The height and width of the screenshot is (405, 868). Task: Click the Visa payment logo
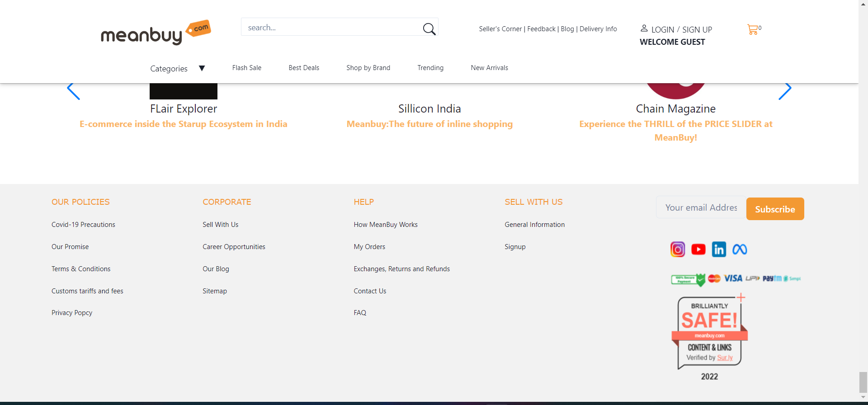pyautogui.click(x=733, y=278)
